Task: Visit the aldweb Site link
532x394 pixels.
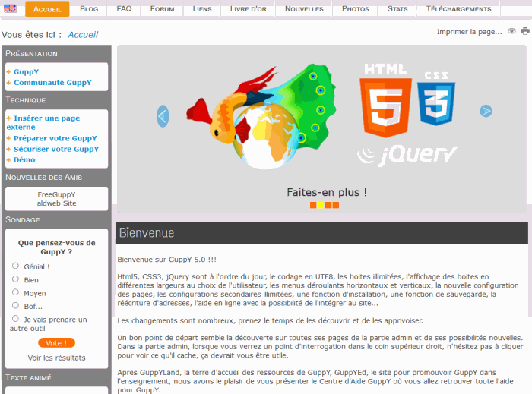Action: pyautogui.click(x=57, y=203)
